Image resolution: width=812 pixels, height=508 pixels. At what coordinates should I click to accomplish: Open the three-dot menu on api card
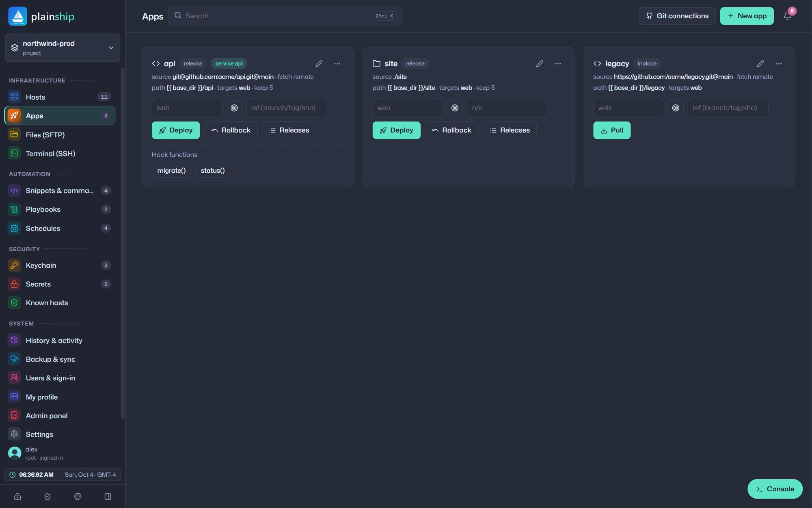(337, 63)
